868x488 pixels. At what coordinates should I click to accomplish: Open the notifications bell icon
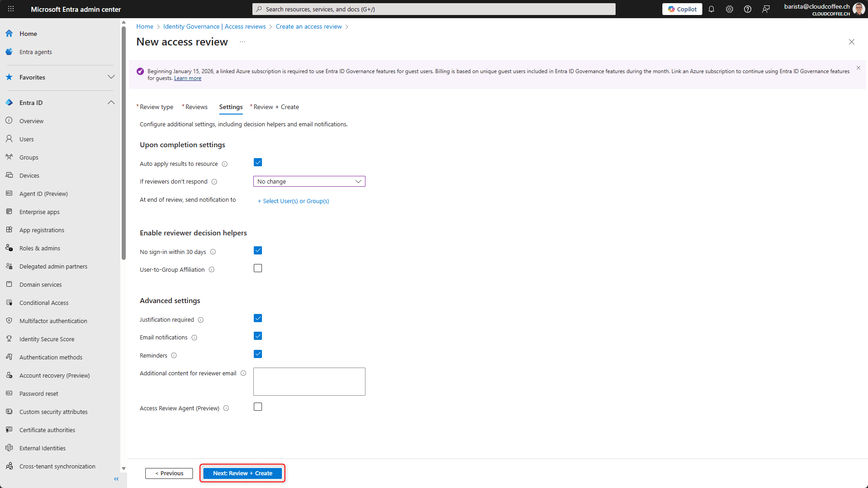pyautogui.click(x=711, y=9)
